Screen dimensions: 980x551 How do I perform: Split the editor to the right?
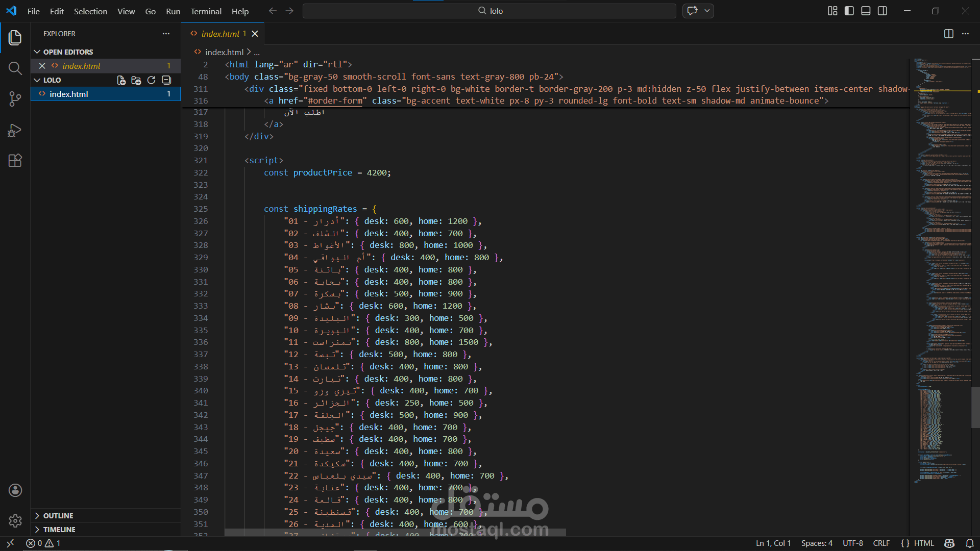tap(948, 34)
